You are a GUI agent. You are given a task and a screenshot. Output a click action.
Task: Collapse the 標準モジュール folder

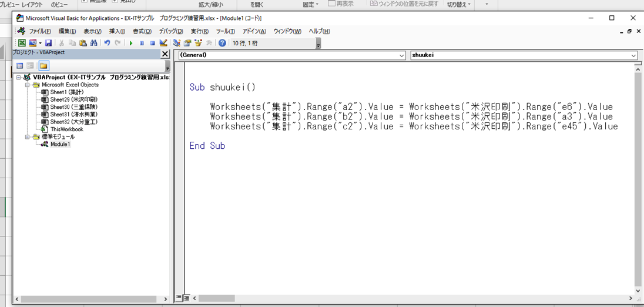[x=27, y=136]
